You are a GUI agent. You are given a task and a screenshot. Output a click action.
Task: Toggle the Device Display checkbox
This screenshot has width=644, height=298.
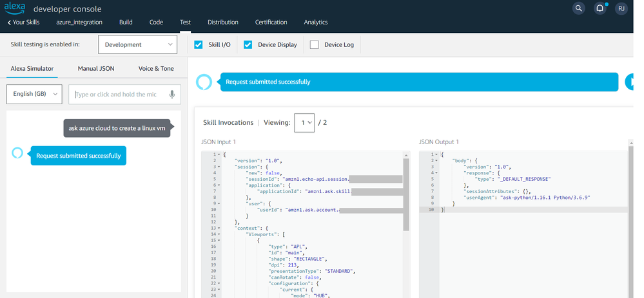pyautogui.click(x=248, y=44)
